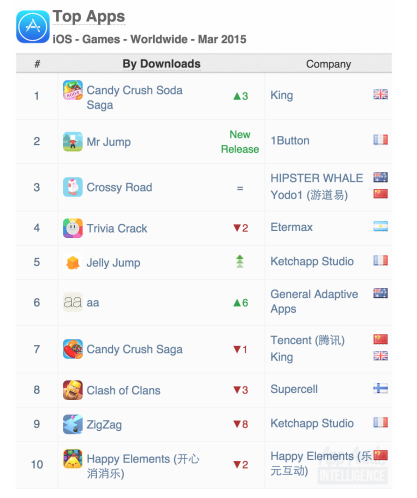The height and width of the screenshot is (498, 417).
Task: Open the Yodo1 company link
Action: (309, 195)
